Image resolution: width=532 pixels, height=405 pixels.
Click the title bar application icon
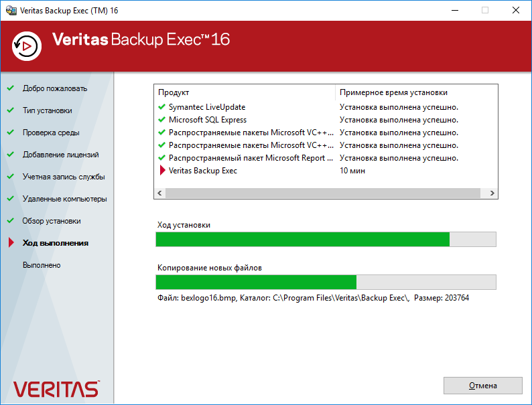click(11, 11)
